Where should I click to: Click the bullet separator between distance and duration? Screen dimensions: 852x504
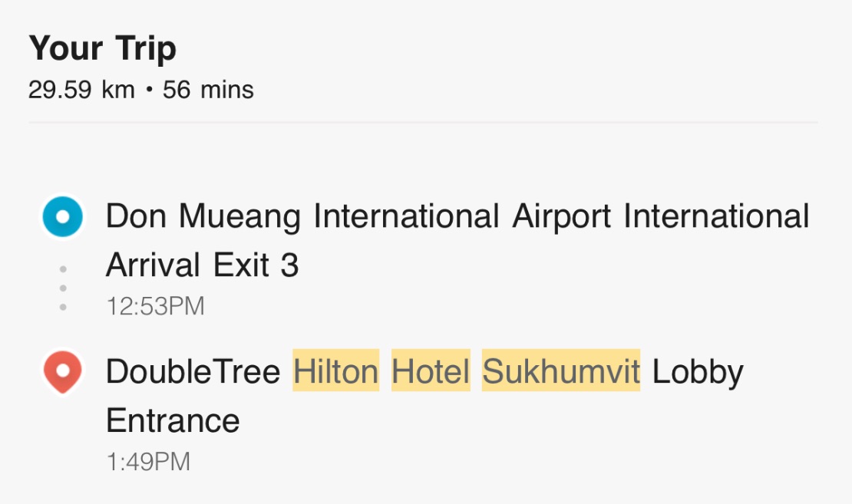click(149, 91)
